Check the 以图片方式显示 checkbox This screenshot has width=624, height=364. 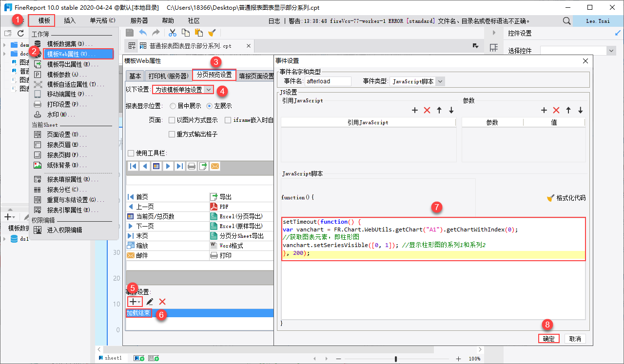172,120
